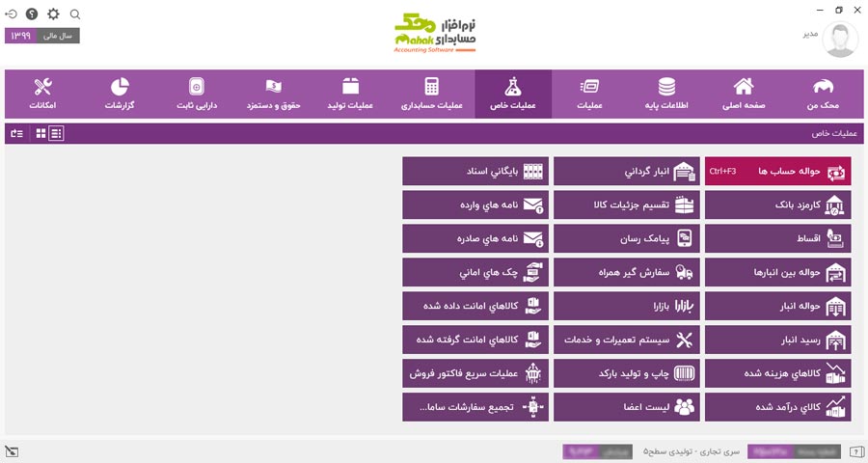
Task: Click the سال مالی fiscal year field
Action: coord(42,36)
